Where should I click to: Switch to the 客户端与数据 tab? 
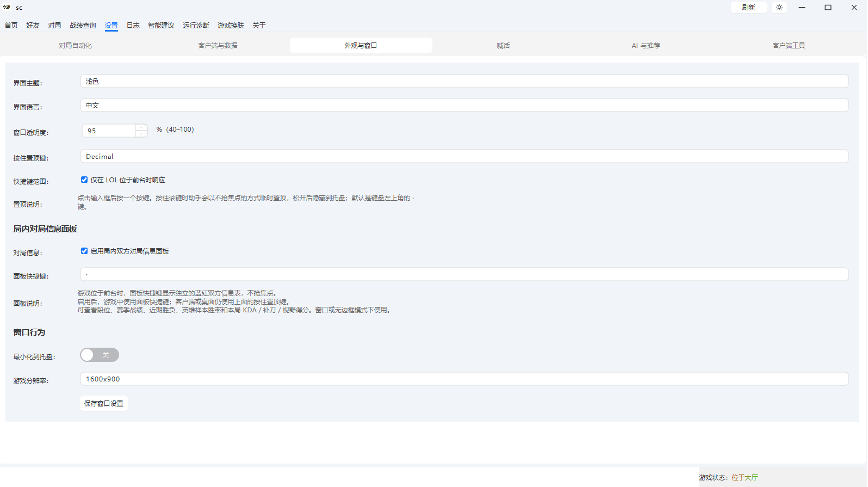pos(218,46)
